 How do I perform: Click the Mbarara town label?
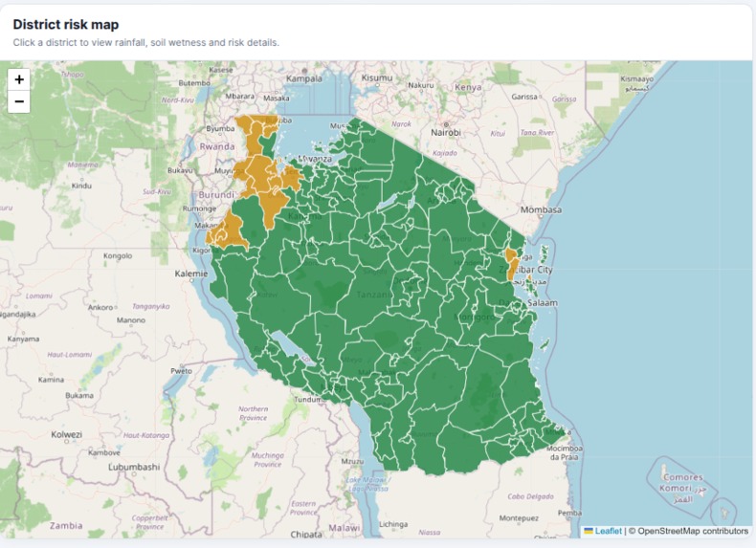tap(239, 97)
